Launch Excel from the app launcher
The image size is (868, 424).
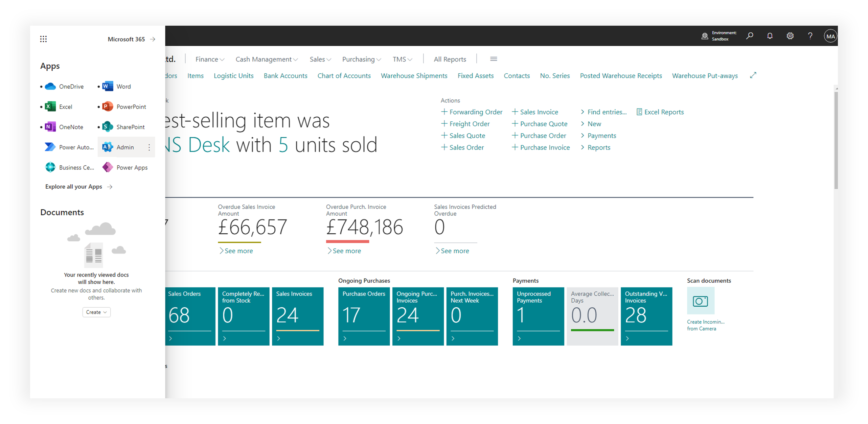pyautogui.click(x=50, y=107)
